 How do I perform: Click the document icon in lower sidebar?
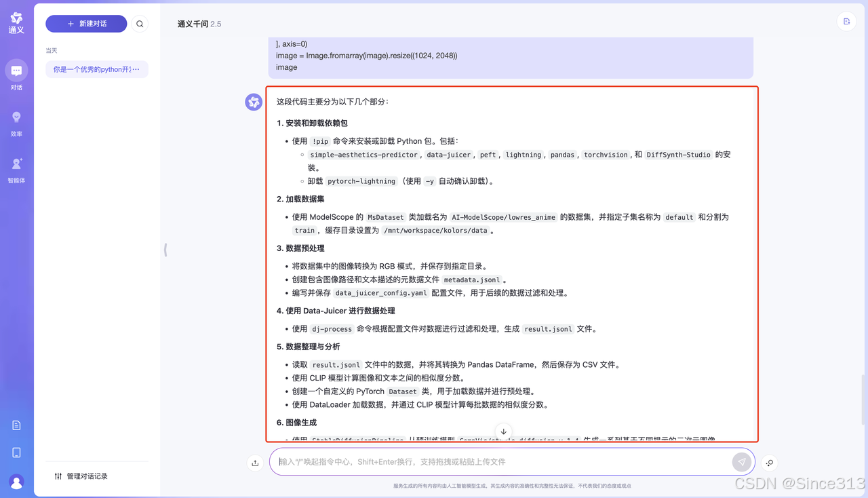click(x=16, y=425)
